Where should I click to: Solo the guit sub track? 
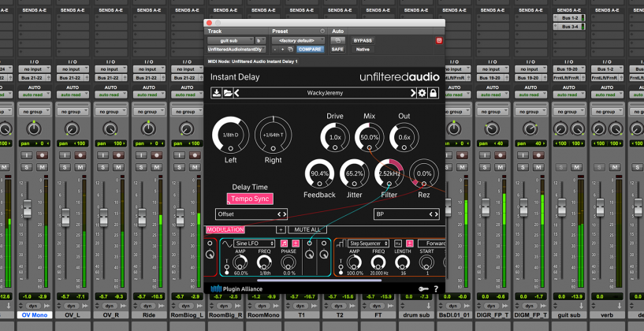[561, 167]
